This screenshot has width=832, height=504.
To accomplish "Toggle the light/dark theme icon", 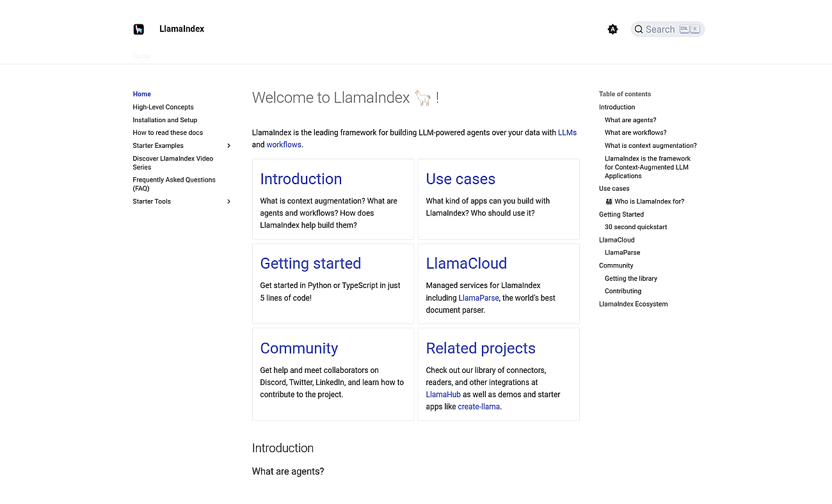I will click(612, 29).
